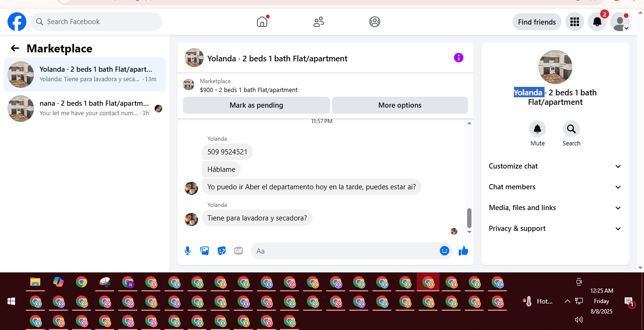Send a like with the thumbs-up icon
This screenshot has width=644, height=330.
463,251
